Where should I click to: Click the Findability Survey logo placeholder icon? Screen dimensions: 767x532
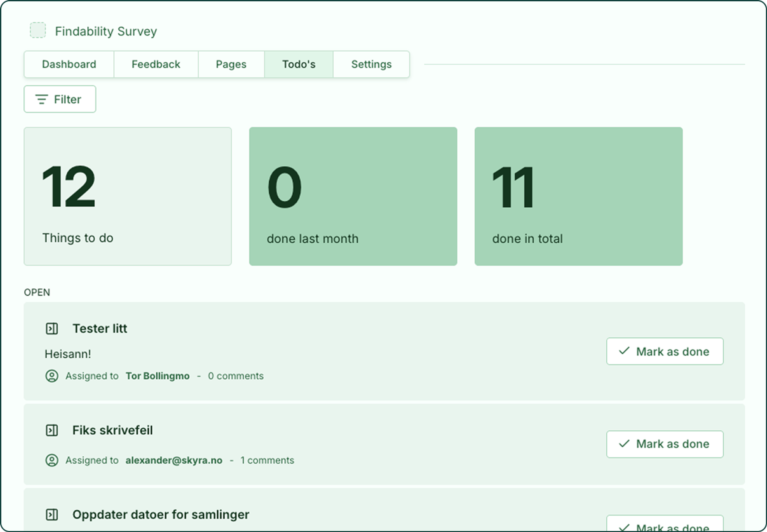[38, 30]
